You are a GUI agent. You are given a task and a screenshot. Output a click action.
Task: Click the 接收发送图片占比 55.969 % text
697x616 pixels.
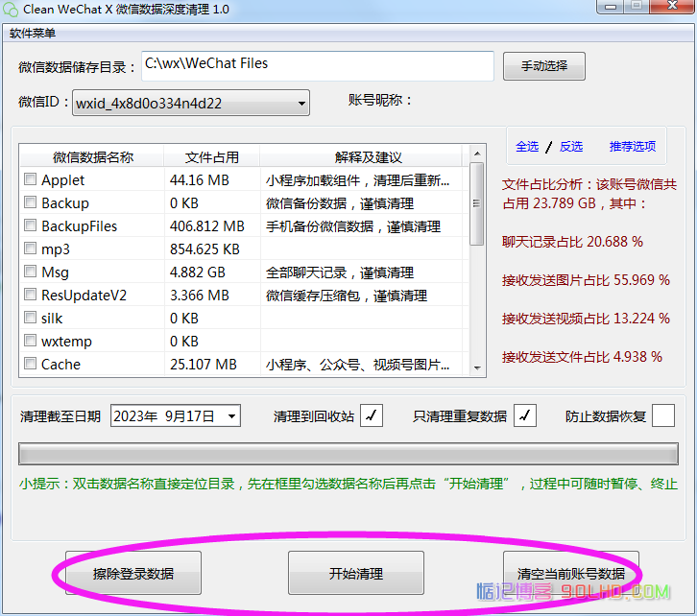[586, 280]
